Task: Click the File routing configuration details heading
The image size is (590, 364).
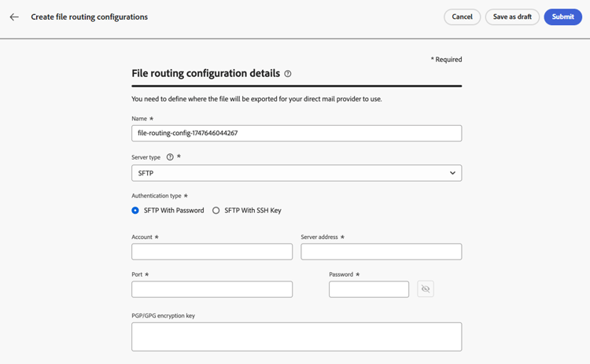Action: click(x=205, y=73)
